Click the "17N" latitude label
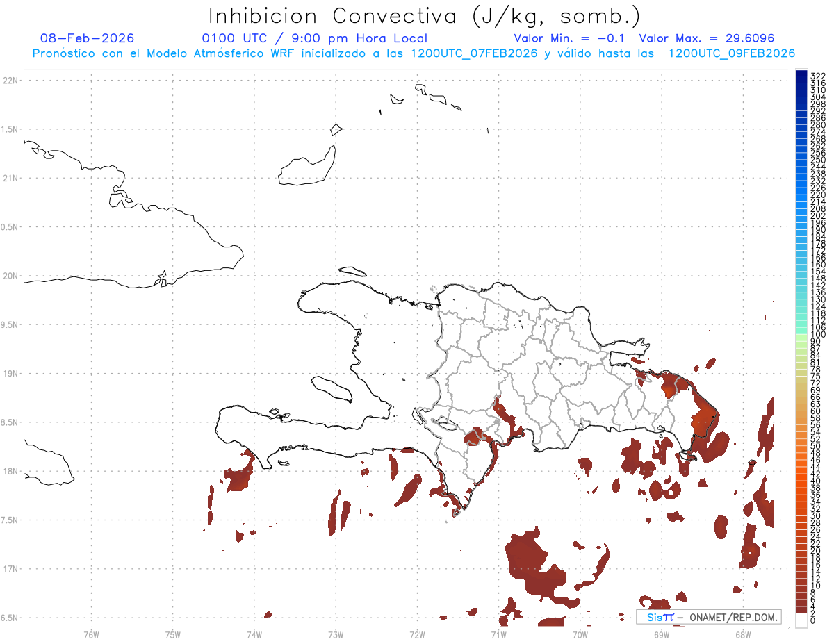 (10, 569)
